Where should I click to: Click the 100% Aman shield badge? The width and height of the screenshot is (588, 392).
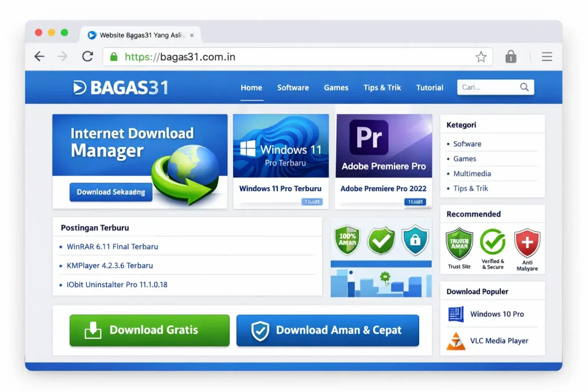[347, 240]
